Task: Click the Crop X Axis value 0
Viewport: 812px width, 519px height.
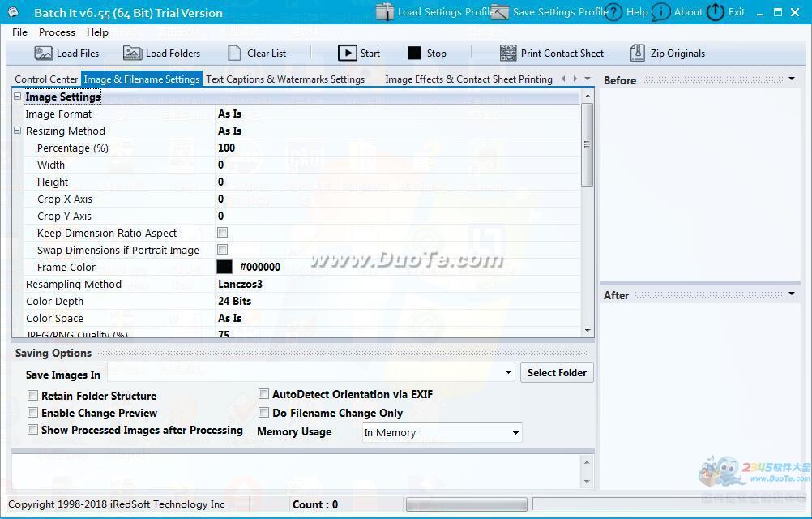Action: click(x=221, y=199)
